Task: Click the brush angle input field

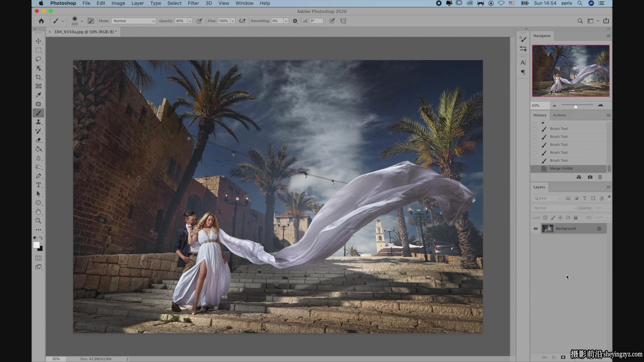Action: (x=316, y=21)
